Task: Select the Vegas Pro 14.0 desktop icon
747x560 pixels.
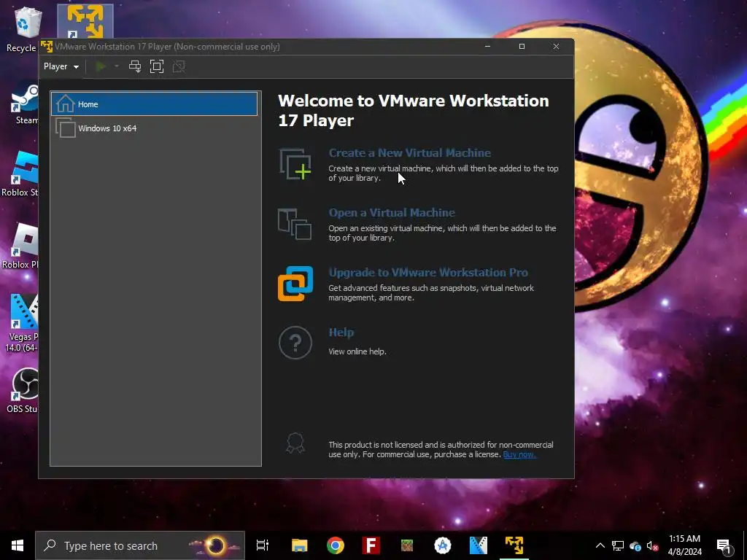Action: 21,323
